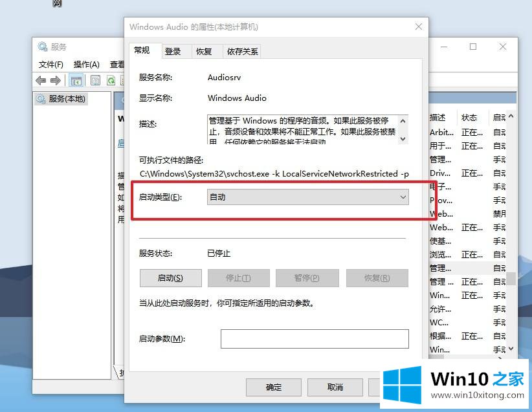This screenshot has width=532, height=412.
Task: Select the WC... service row
Action: coord(467,322)
